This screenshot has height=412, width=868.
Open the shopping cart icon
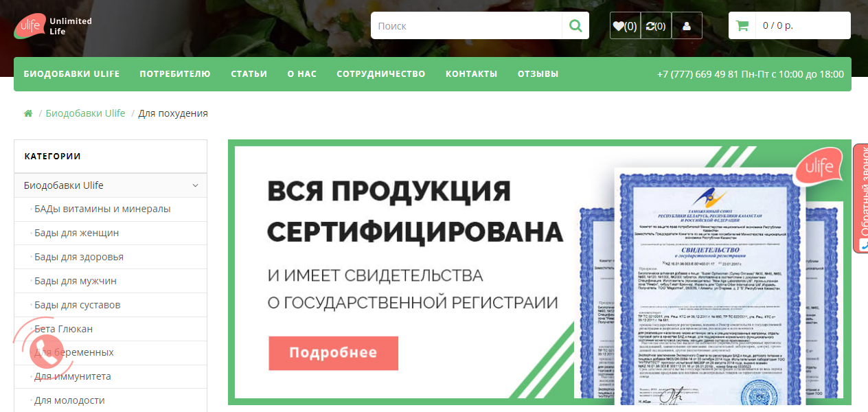click(742, 26)
